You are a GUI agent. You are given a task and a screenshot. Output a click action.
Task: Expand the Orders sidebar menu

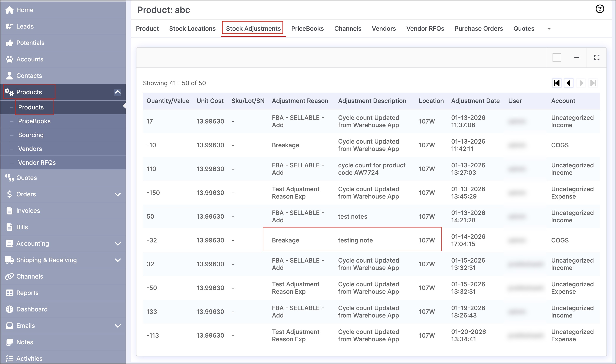pos(118,194)
